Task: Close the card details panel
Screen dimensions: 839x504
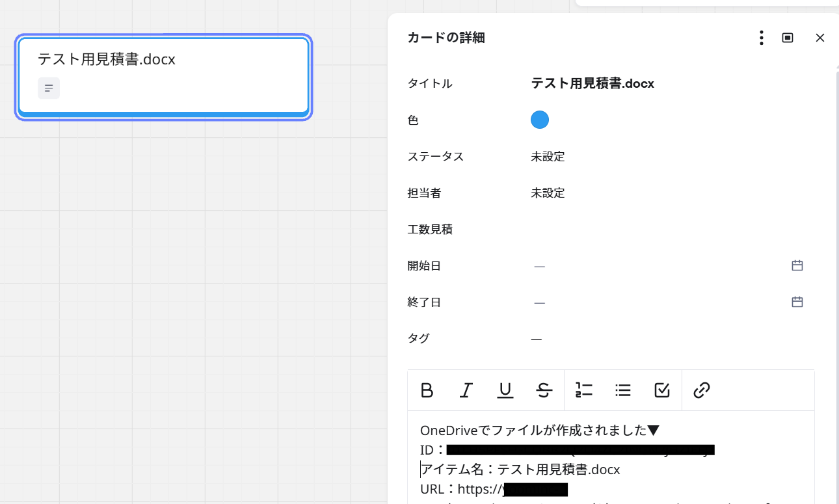Action: click(x=820, y=38)
